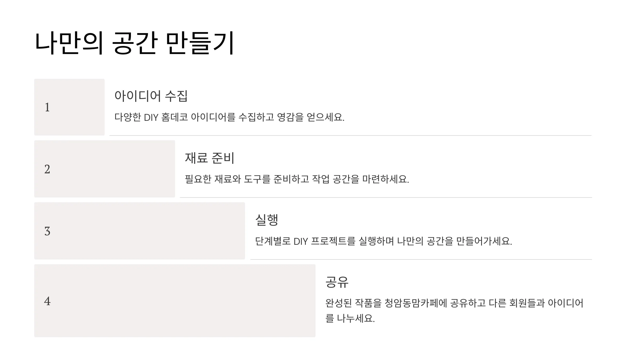
Task: Click the slide title 나만의 공간 만들기
Action: [x=134, y=43]
